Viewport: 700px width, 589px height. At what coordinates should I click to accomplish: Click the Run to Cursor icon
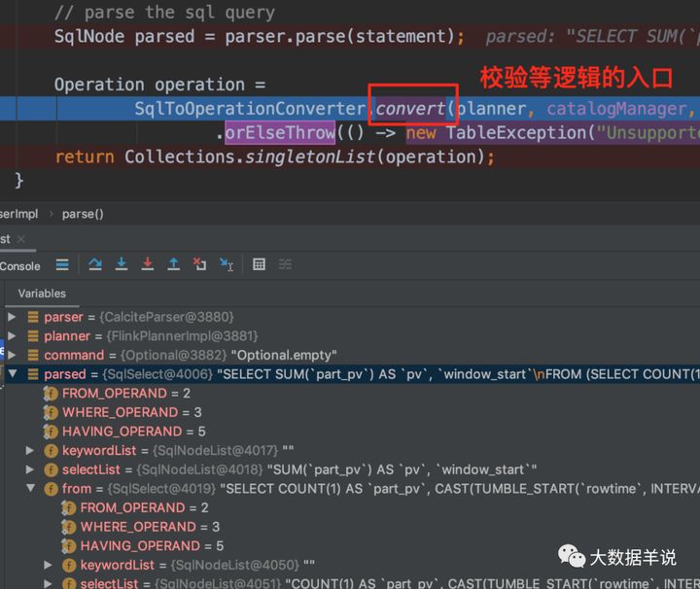[227, 264]
